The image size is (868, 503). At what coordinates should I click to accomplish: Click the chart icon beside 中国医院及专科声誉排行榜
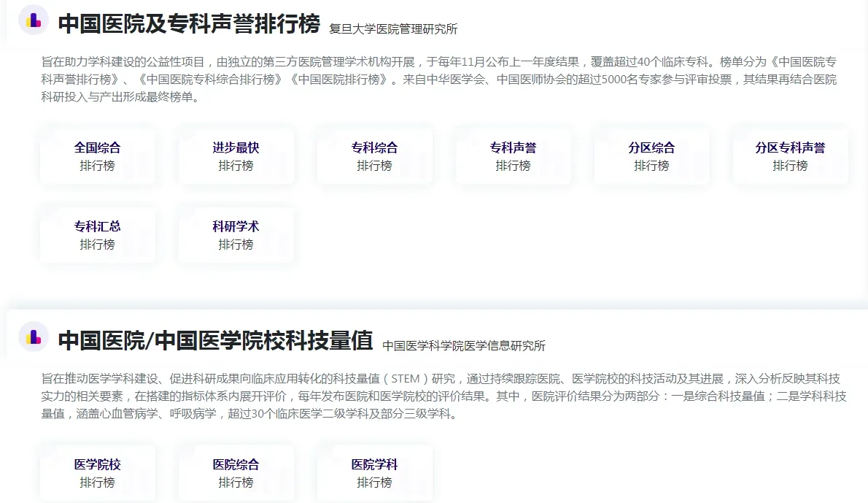tap(34, 21)
